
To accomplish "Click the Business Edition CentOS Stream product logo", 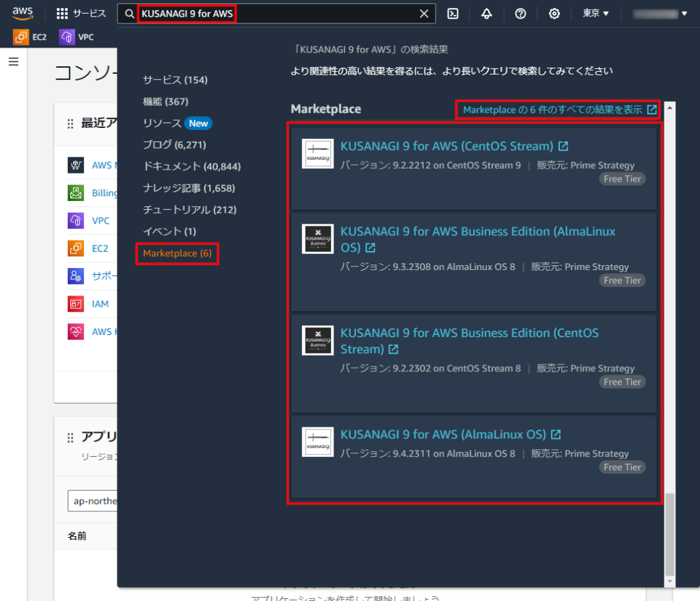I will point(317,340).
